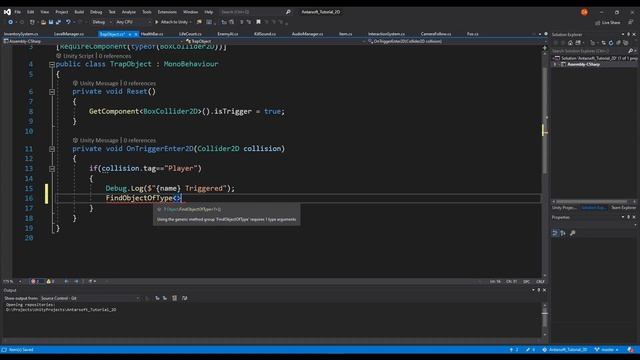Click the Comment Out Lines toolbar icon
The height and width of the screenshot is (360, 640).
[242, 22]
